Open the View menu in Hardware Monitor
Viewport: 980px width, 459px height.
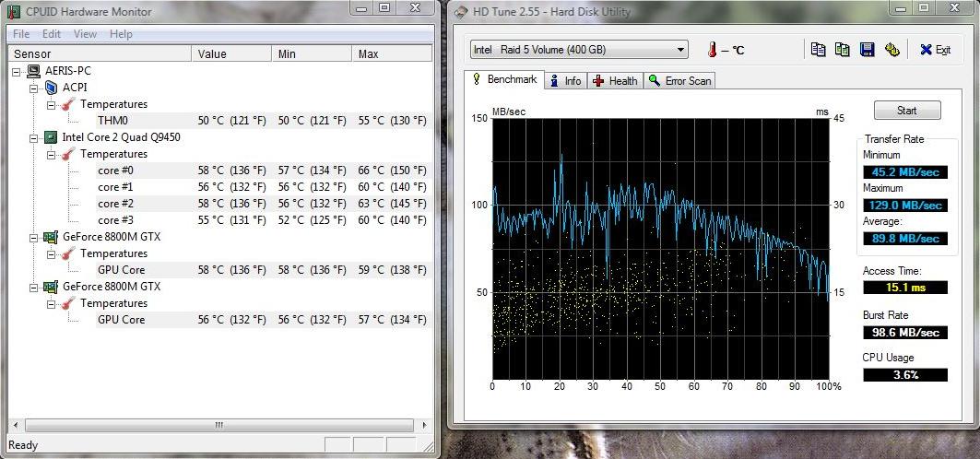click(x=85, y=34)
